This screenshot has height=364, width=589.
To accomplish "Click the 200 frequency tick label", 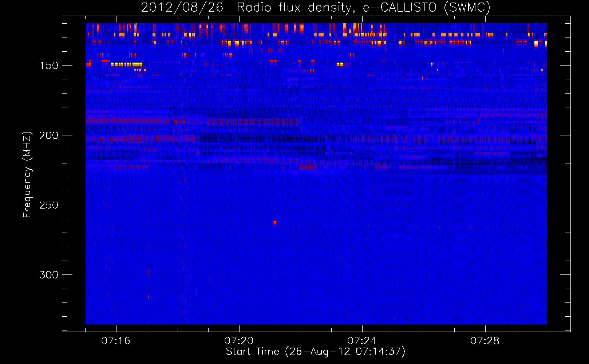I will click(49, 135).
